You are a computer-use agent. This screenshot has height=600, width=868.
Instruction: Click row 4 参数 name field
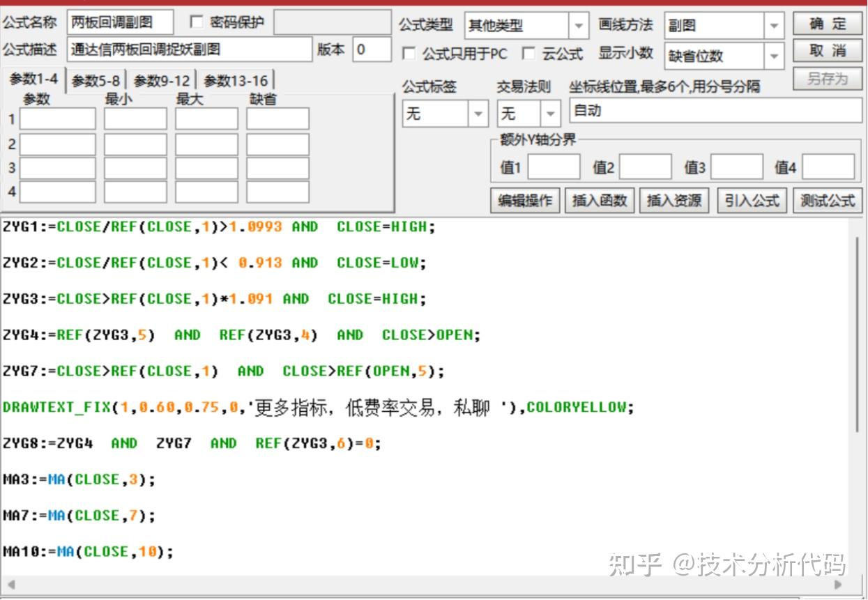pyautogui.click(x=57, y=192)
